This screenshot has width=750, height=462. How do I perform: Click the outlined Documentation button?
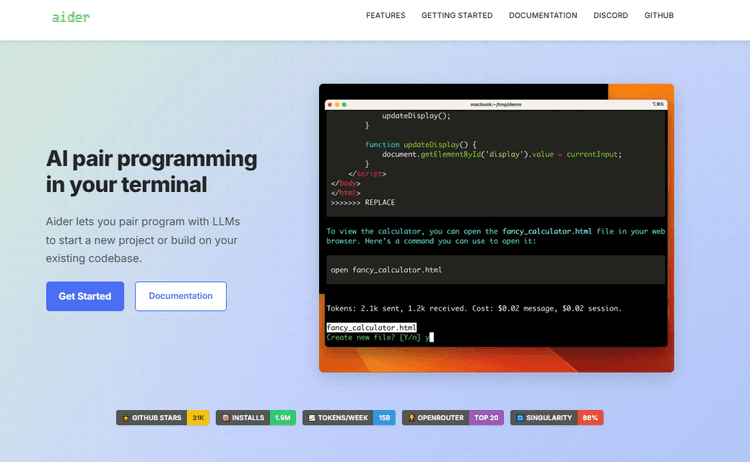point(180,296)
